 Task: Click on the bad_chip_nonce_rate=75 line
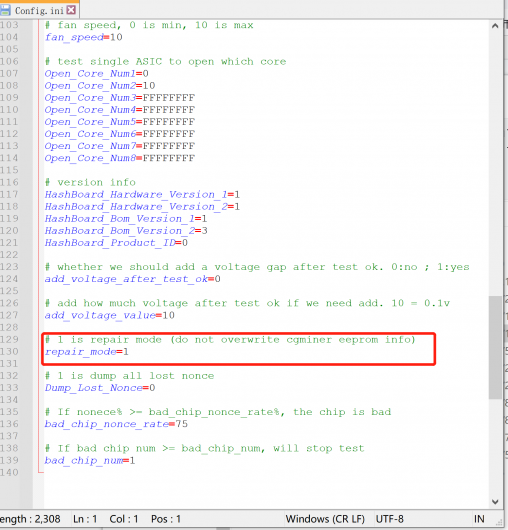(116, 424)
